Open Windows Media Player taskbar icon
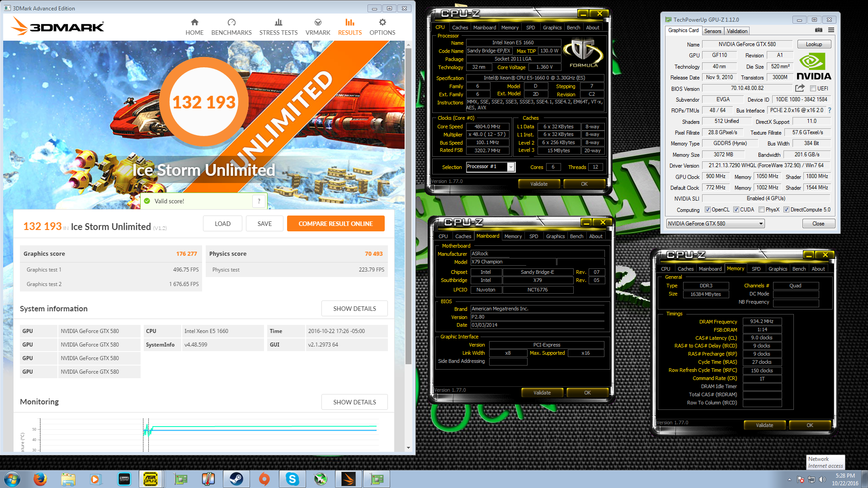 tap(95, 479)
